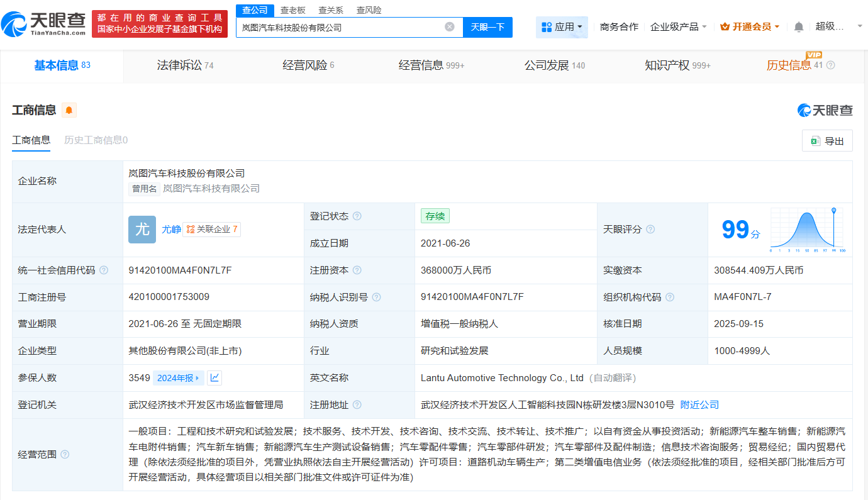
Task: Expand the 企业级产品 dropdown
Action: pyautogui.click(x=678, y=26)
